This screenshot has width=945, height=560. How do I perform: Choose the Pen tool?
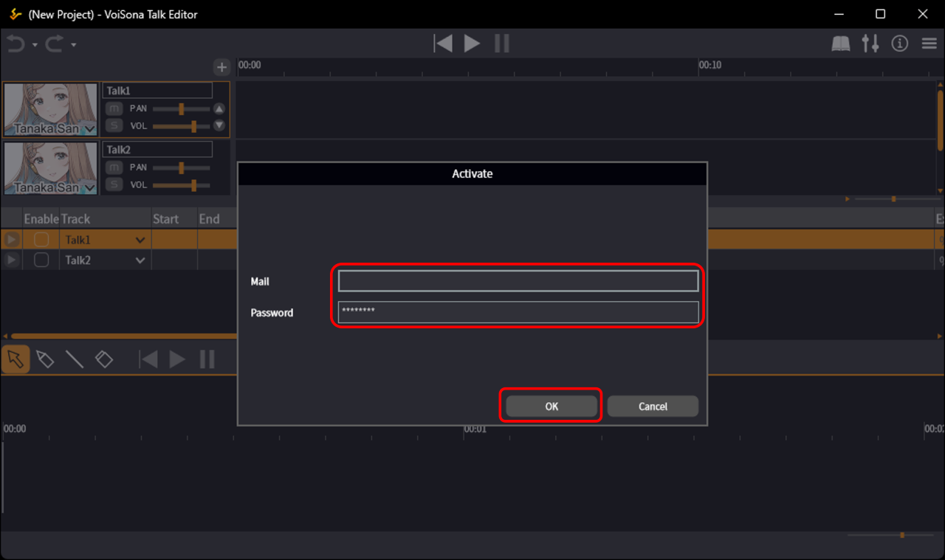[x=45, y=359]
